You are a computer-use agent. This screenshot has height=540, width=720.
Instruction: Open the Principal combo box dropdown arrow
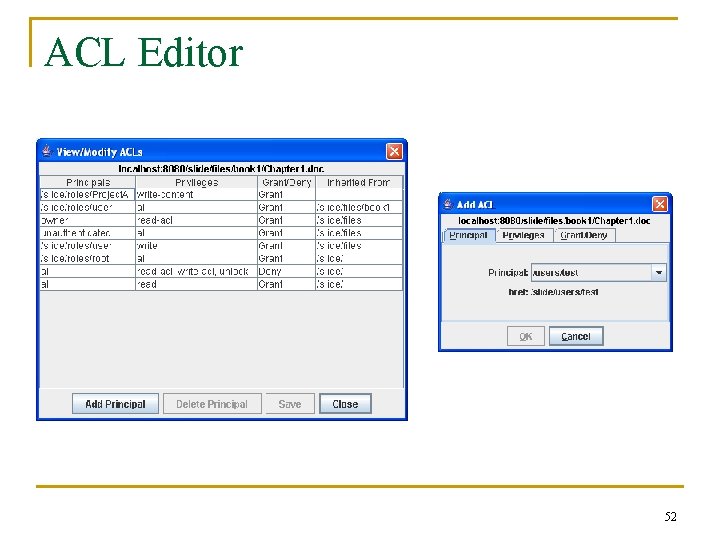(x=659, y=272)
